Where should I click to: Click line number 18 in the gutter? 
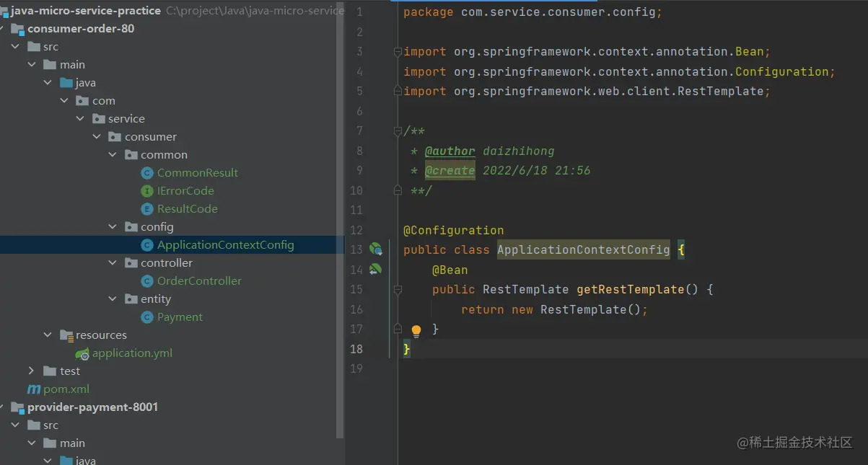coord(356,349)
